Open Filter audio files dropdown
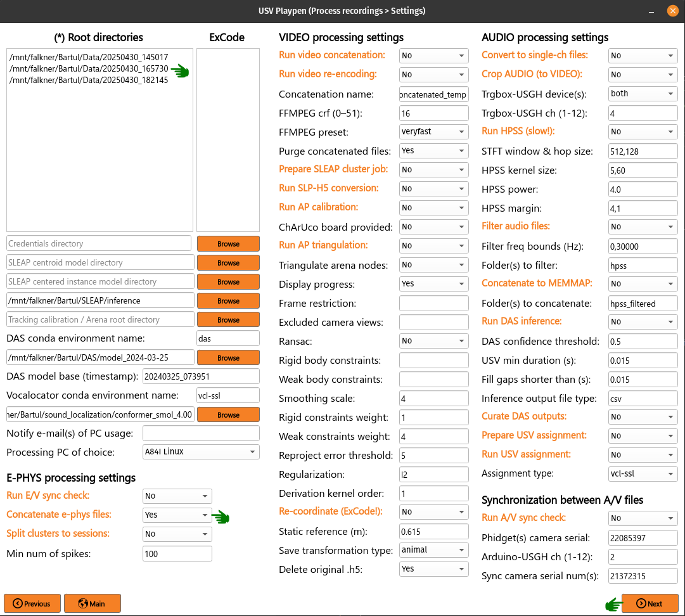The height and width of the screenshot is (616, 685). pyautogui.click(x=643, y=227)
